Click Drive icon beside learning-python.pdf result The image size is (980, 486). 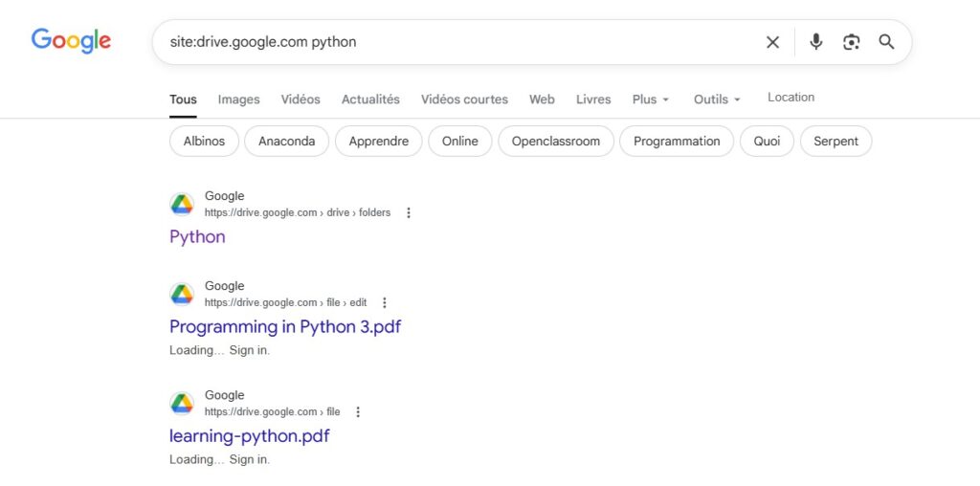click(182, 404)
